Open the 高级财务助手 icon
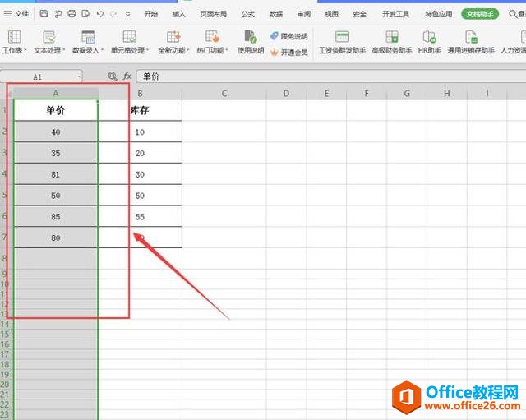The width and height of the screenshot is (526, 420). tap(392, 37)
